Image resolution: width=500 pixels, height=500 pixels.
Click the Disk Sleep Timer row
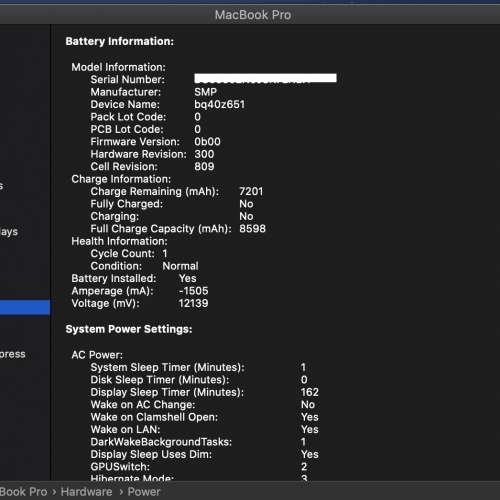(199, 380)
